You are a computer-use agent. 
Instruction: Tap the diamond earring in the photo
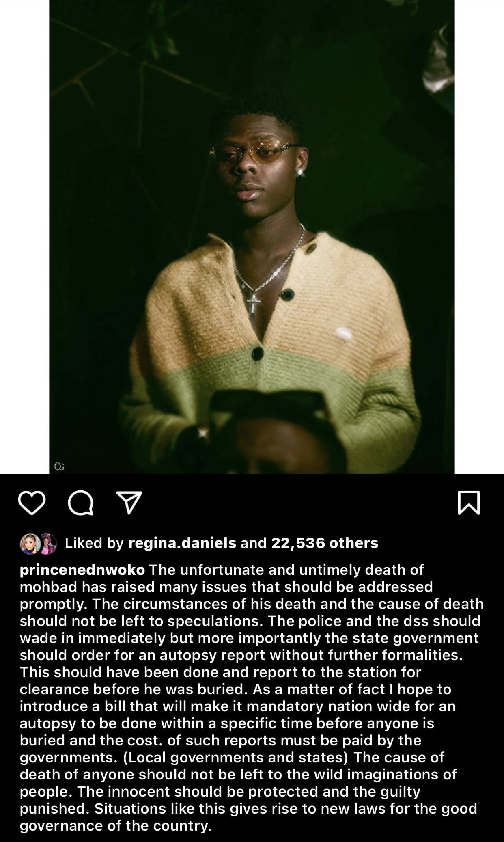[x=301, y=173]
